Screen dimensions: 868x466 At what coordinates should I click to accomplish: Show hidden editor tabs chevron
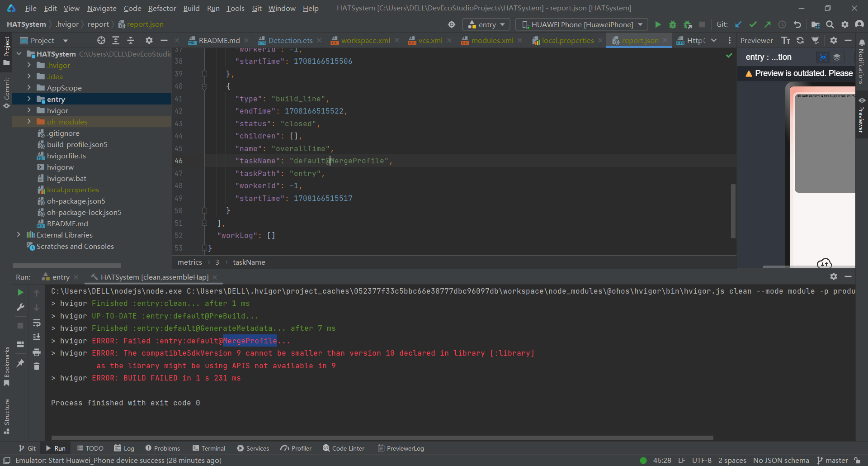click(714, 40)
